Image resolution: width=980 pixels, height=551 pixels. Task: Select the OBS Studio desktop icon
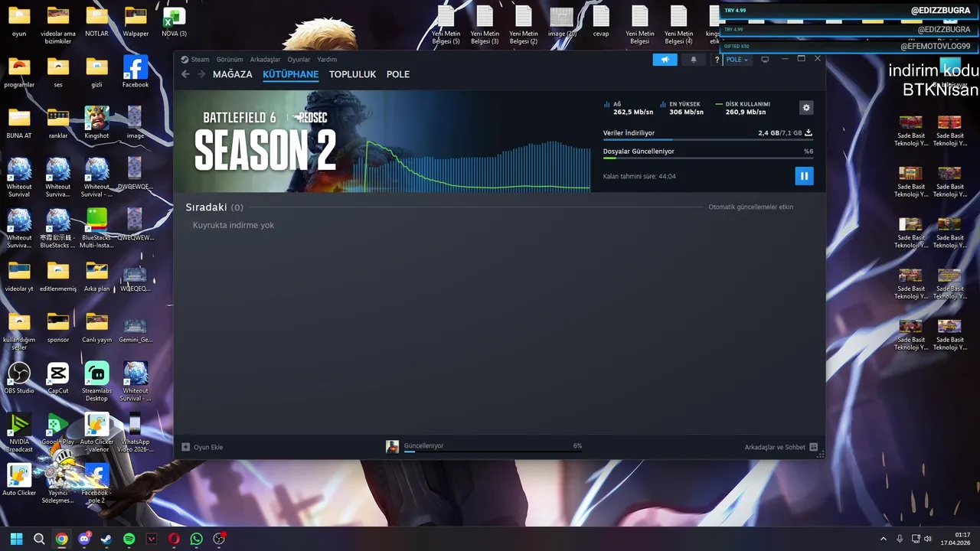pos(19,378)
